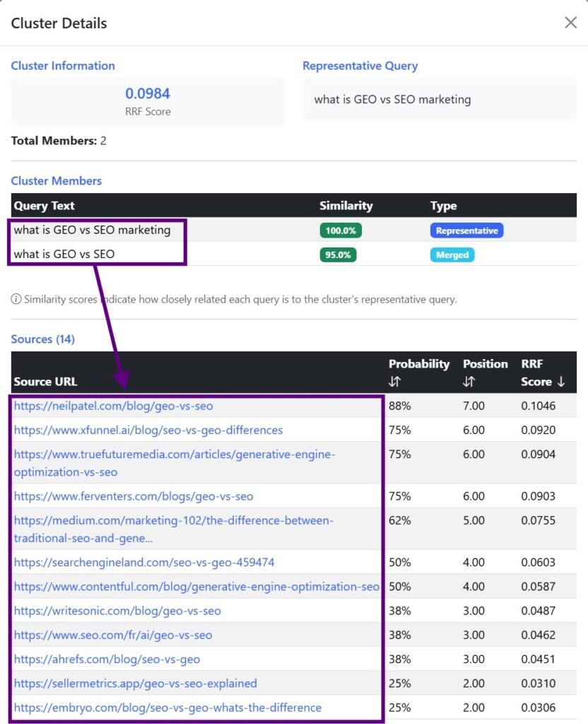The image size is (588, 724).
Task: Click the 'what is GEO vs SEO marketing' member row
Action: tap(293, 230)
